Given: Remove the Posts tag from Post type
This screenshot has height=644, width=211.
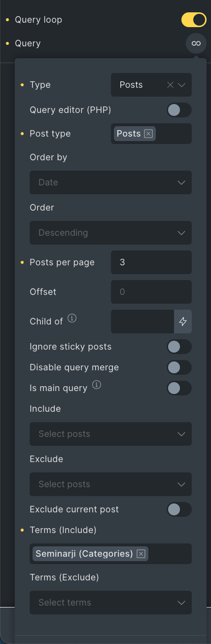Looking at the screenshot, I should [148, 134].
